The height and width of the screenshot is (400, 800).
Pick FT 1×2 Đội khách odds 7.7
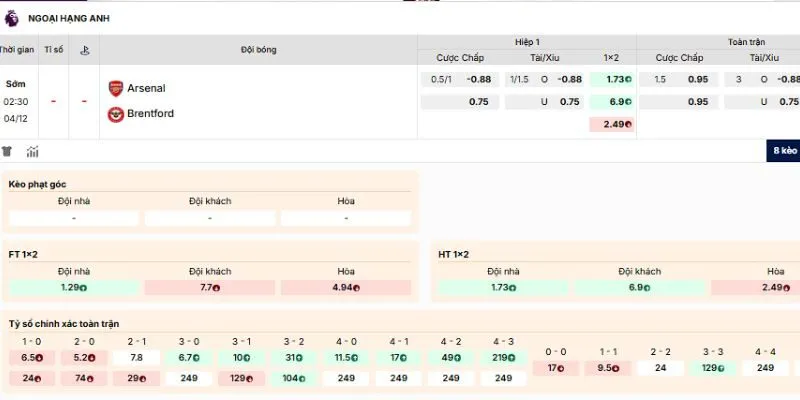(209, 288)
